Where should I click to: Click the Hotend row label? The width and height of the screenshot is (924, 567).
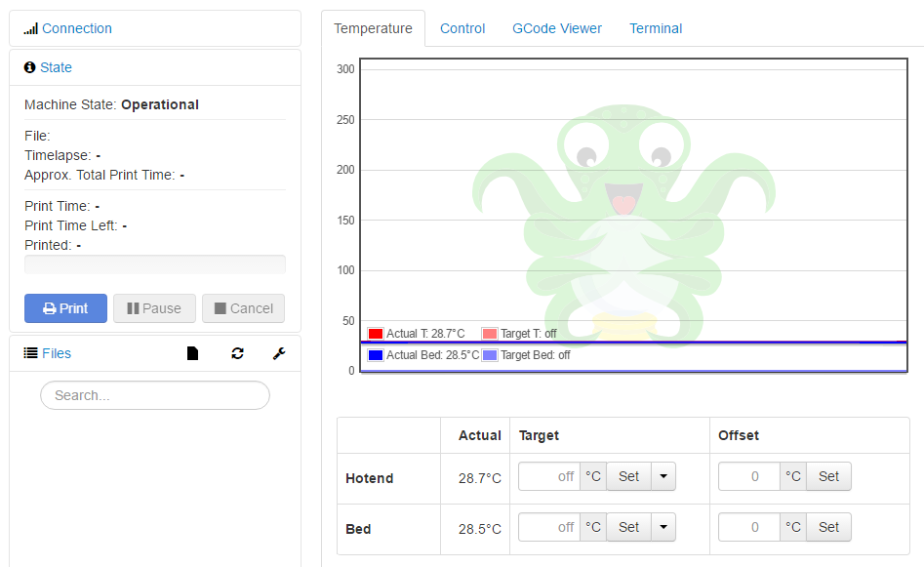pyautogui.click(x=369, y=478)
